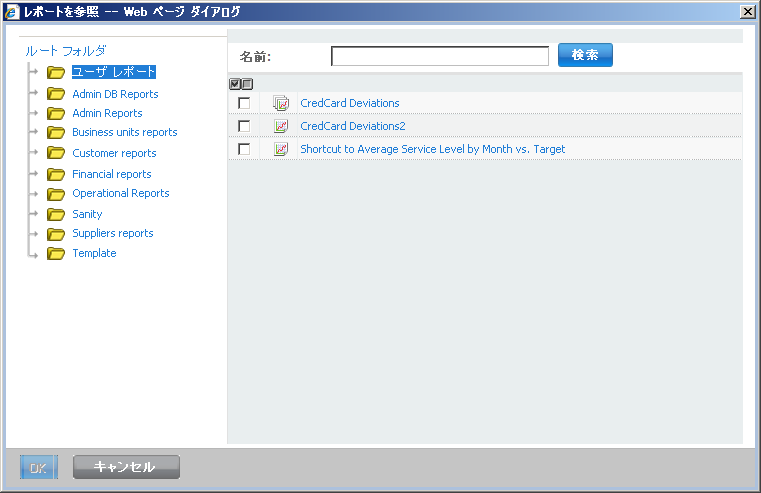Click the CredCard Deviations report icon
Viewport: 761px width, 493px height.
281,103
